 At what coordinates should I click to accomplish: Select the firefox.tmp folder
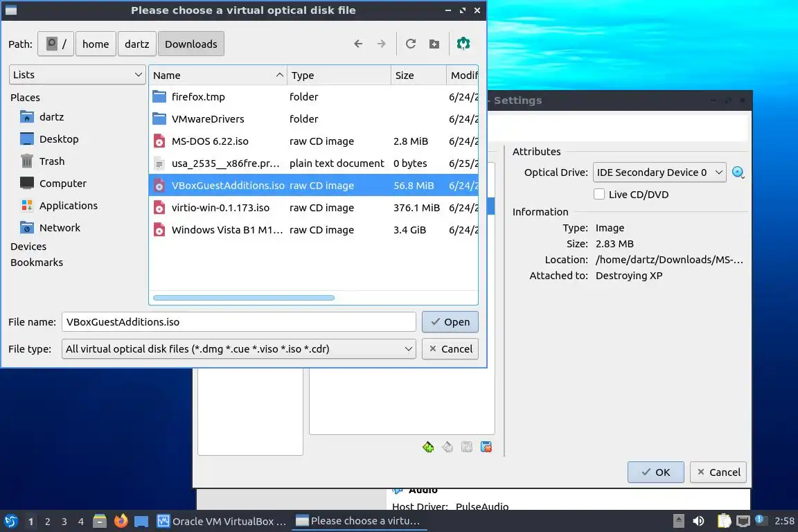pos(314,97)
